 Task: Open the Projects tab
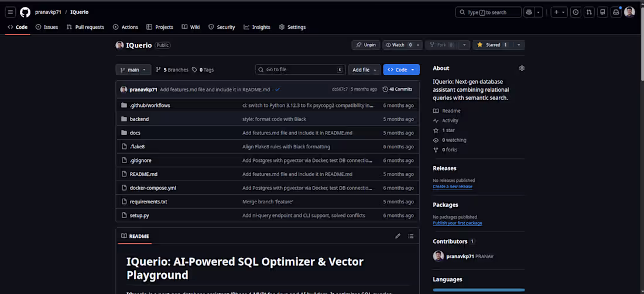point(160,27)
